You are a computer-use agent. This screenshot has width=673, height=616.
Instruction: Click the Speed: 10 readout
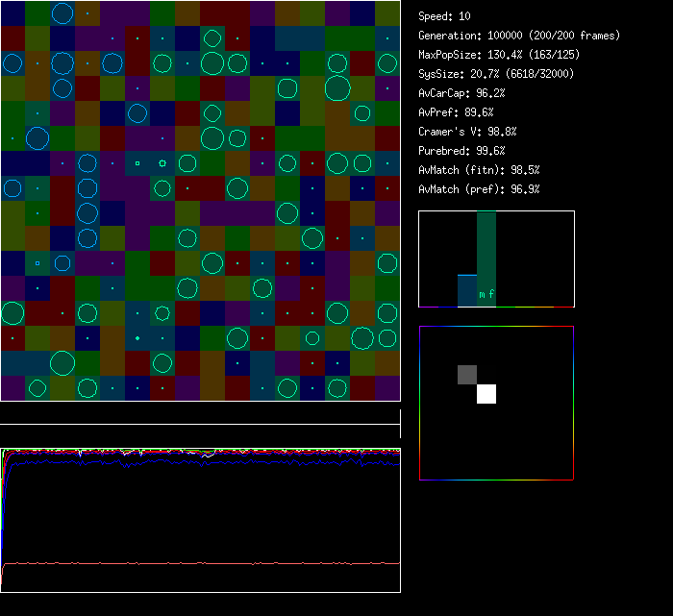444,16
